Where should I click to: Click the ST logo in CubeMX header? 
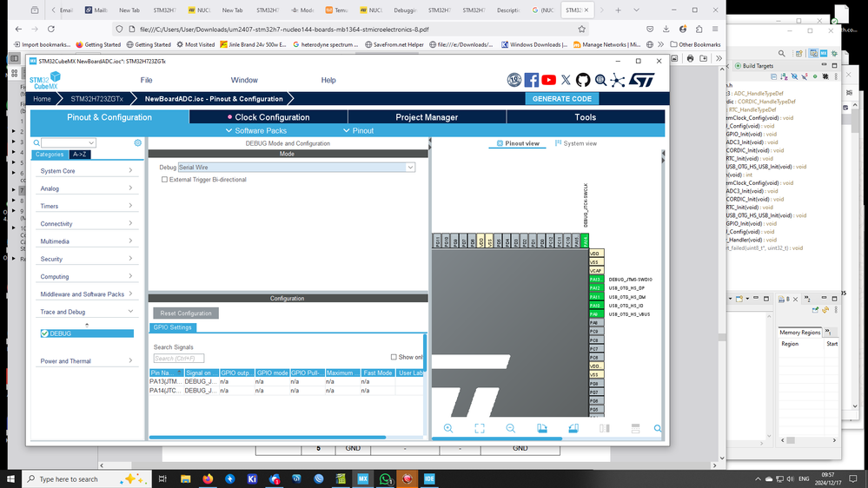coord(643,80)
